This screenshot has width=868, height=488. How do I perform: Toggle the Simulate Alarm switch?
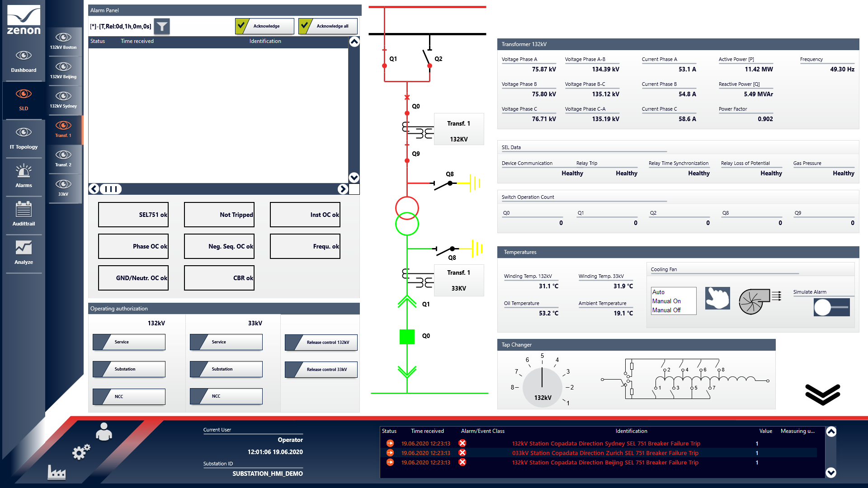831,308
